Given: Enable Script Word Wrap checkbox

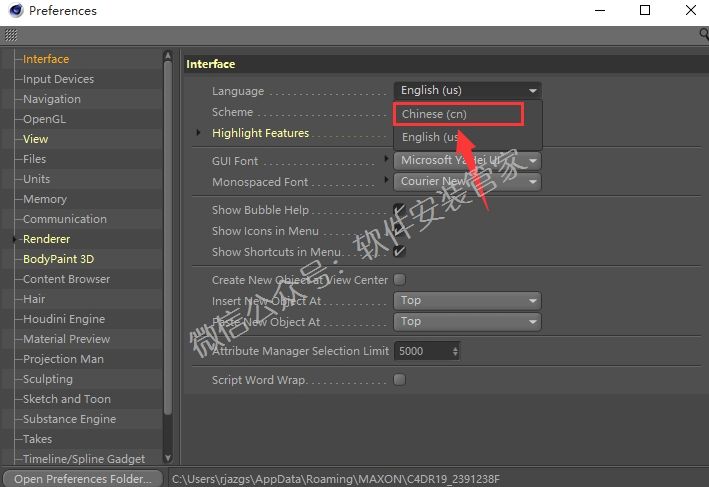Looking at the screenshot, I should click(x=399, y=380).
